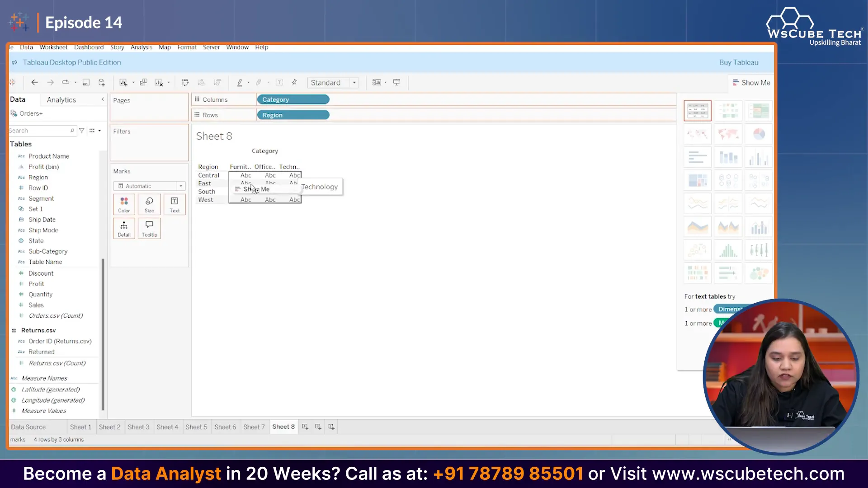Toggle Presentation Mode icon in toolbar

(396, 82)
